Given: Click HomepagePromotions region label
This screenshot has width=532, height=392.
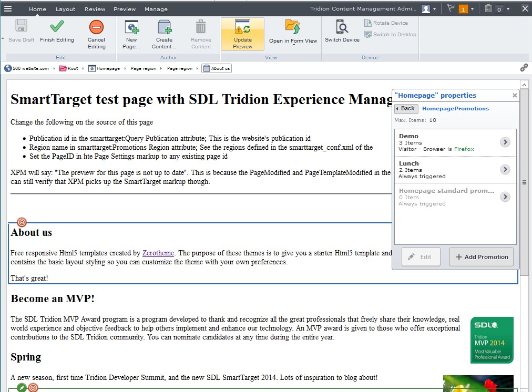Looking at the screenshot, I should click(x=455, y=109).
